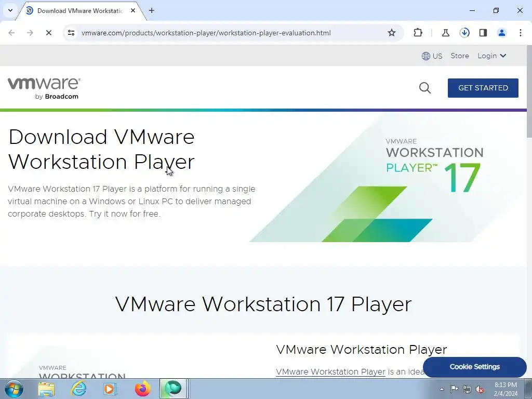Click the browser back arrow

11,33
